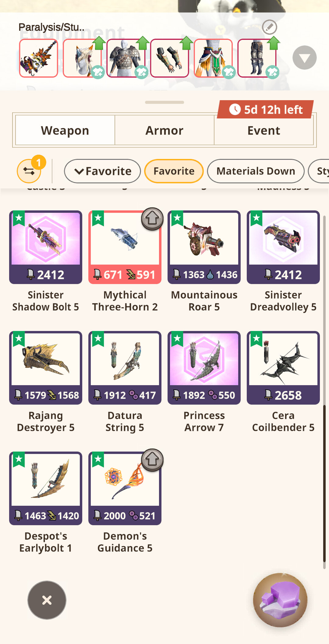The width and height of the screenshot is (329, 644).
Task: Expand the Favorite sort order dropdown
Action: click(x=102, y=171)
